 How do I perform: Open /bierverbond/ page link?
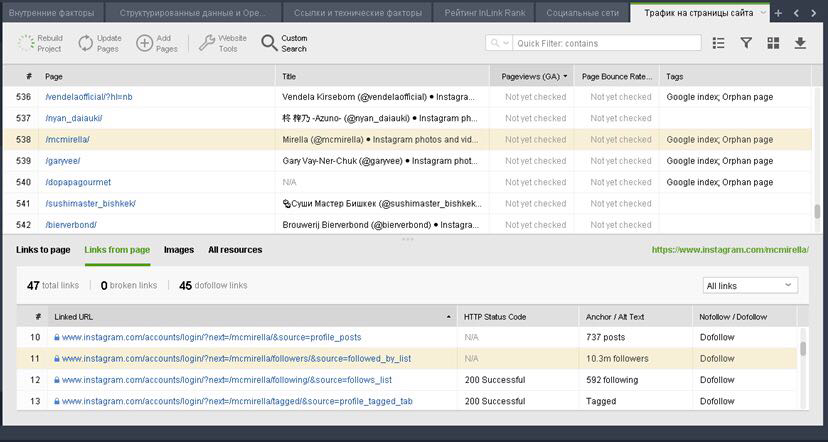click(x=71, y=224)
